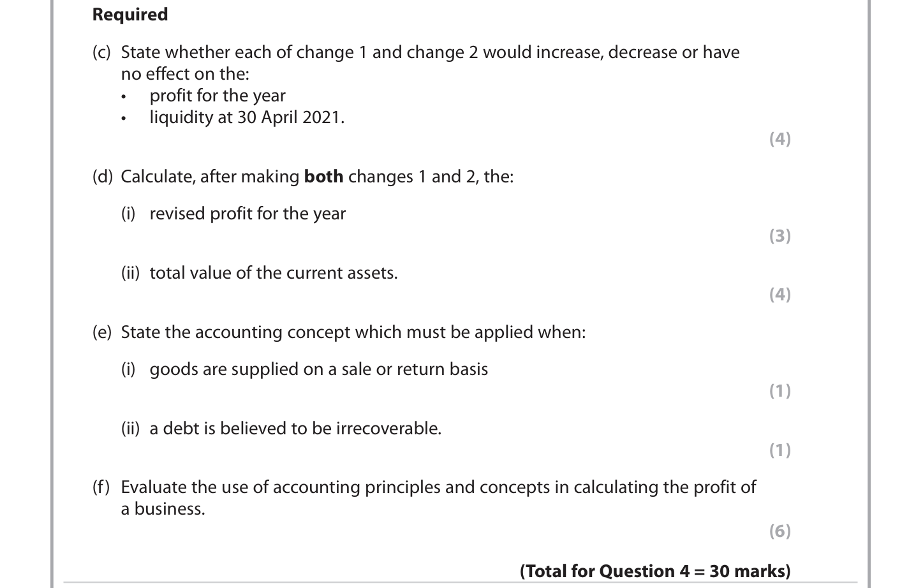Click the (4) marks indicator for question (c)
Screen dimensions: 916x588
(x=779, y=138)
